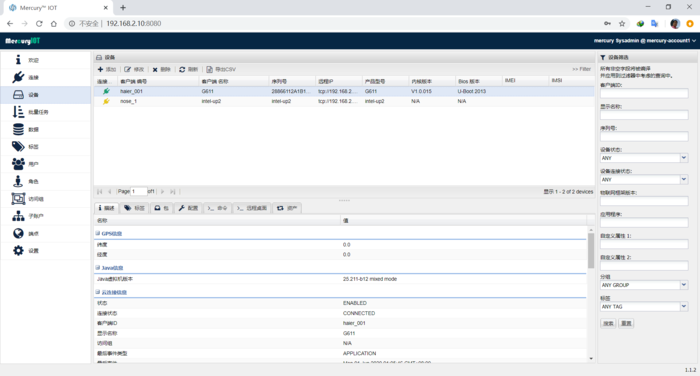Click the page number input field
This screenshot has height=376, width=700.
pos(138,191)
